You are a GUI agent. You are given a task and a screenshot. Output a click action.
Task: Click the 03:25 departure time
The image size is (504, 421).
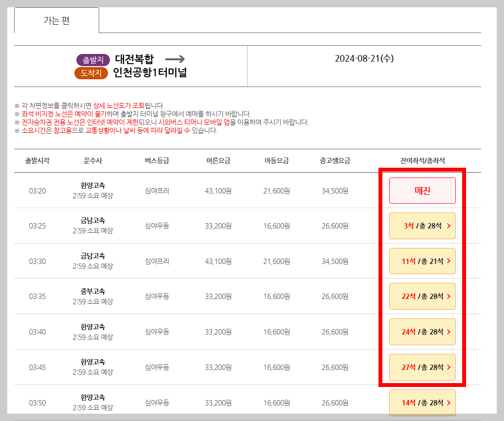pyautogui.click(x=37, y=226)
